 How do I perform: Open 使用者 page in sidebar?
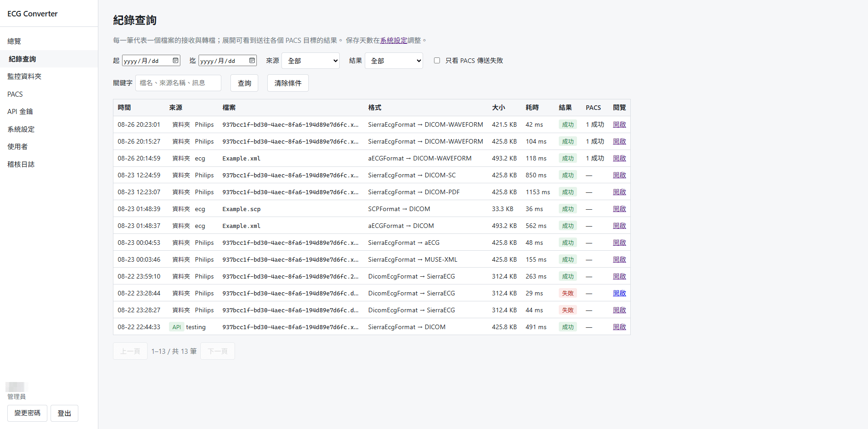tap(49, 146)
